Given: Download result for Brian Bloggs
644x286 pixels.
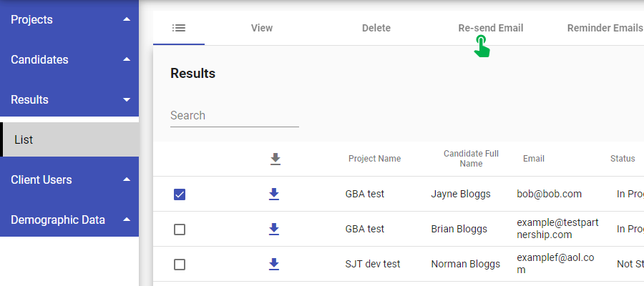Looking at the screenshot, I should click(x=274, y=229).
